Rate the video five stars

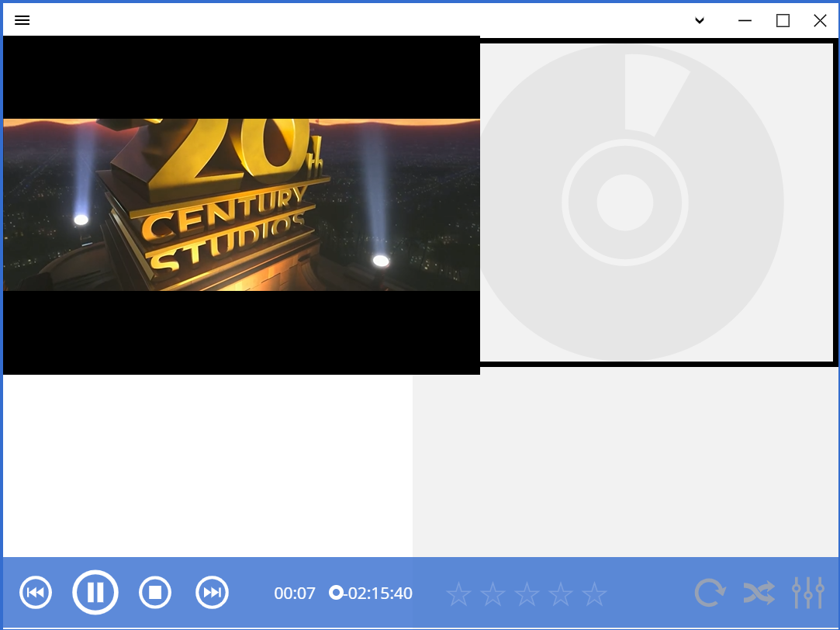click(x=595, y=594)
